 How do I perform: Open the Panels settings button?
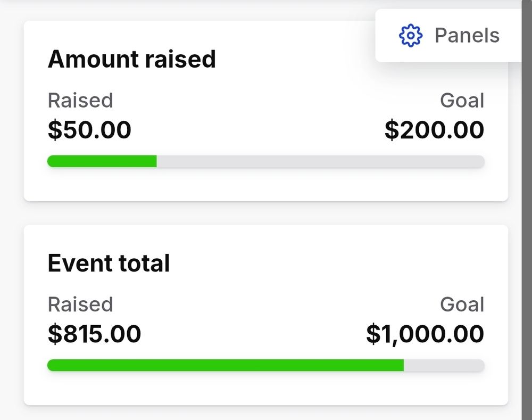coord(448,36)
